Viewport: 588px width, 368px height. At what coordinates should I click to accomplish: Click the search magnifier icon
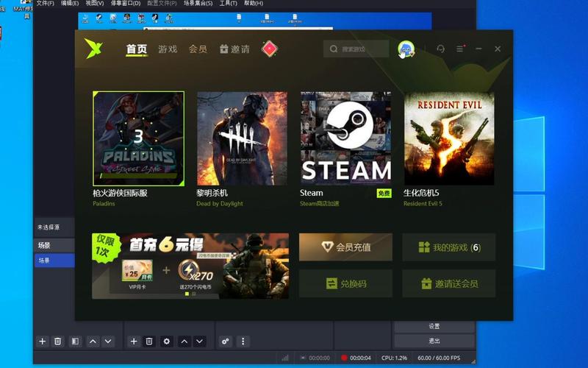(x=334, y=49)
